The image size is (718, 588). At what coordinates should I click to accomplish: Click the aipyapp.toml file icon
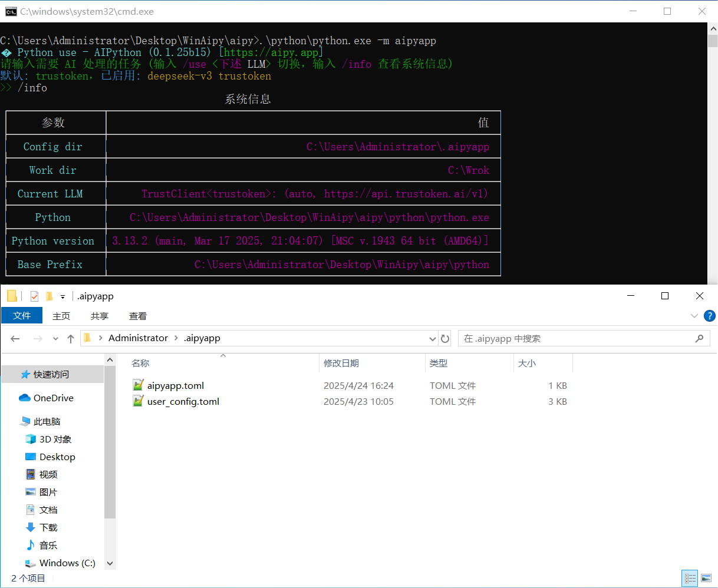click(x=138, y=385)
